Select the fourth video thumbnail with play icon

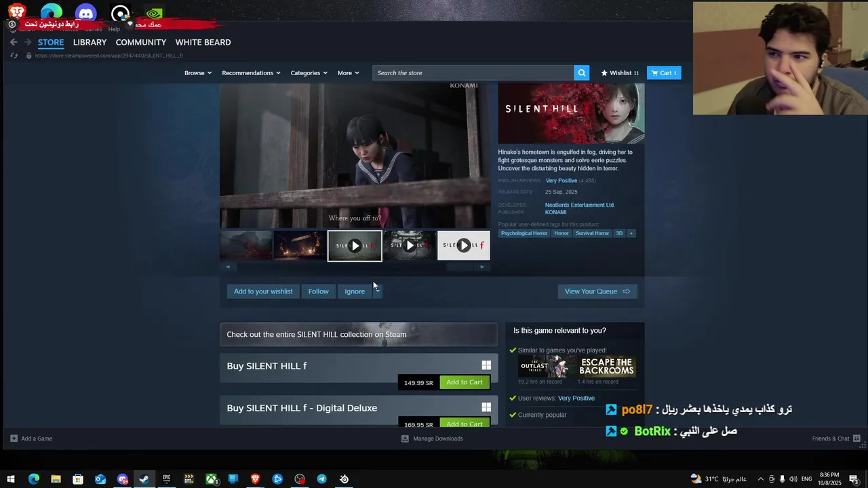coord(409,246)
